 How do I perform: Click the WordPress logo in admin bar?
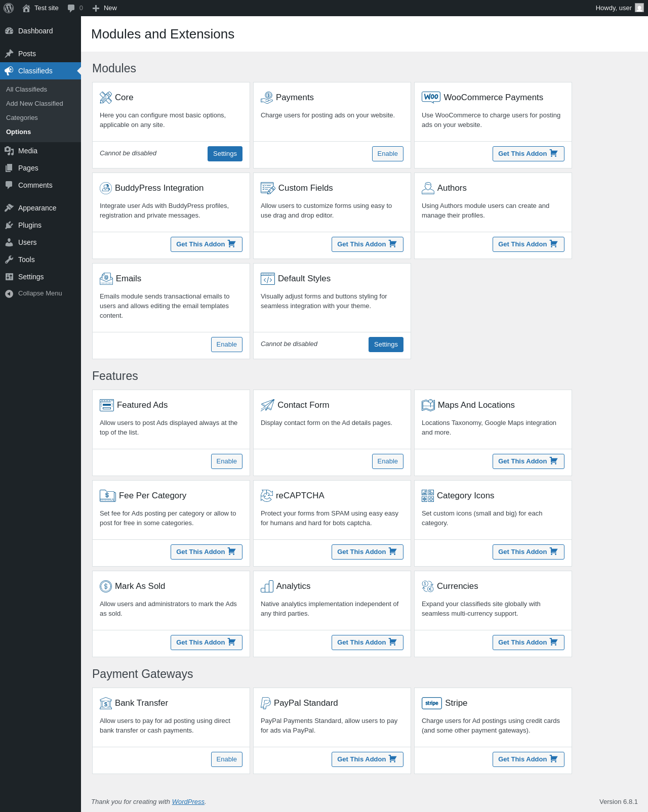9,8
